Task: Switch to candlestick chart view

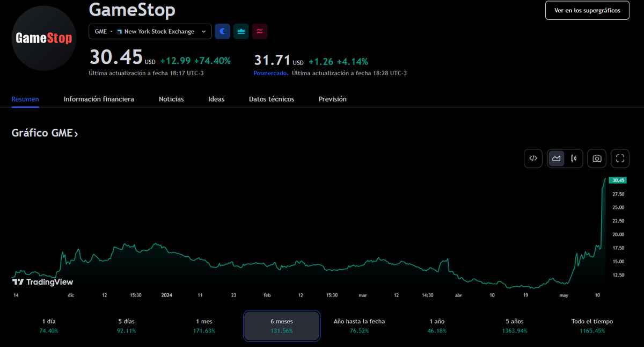Action: click(574, 158)
